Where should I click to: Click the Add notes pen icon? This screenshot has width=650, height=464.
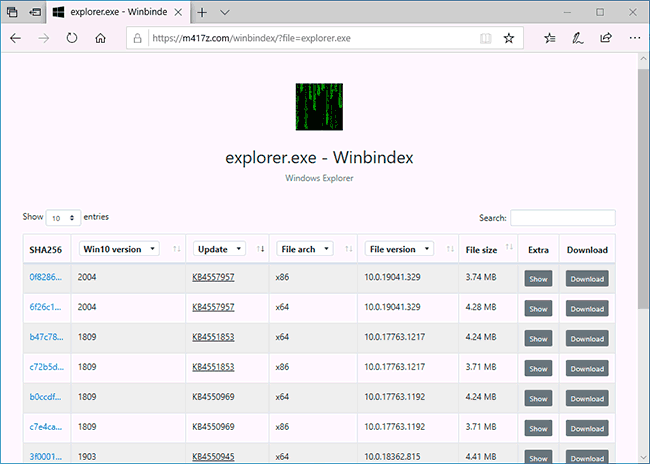point(578,39)
